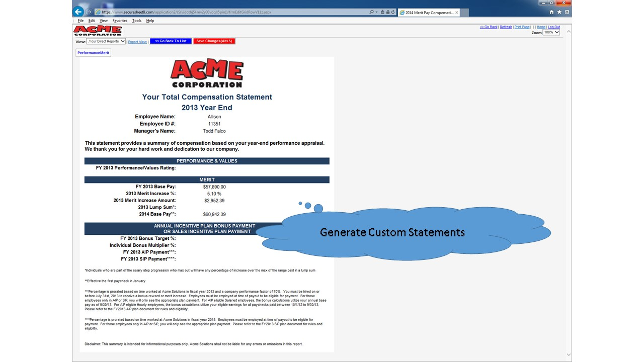Open the View menu in the menu bar

pos(104,21)
